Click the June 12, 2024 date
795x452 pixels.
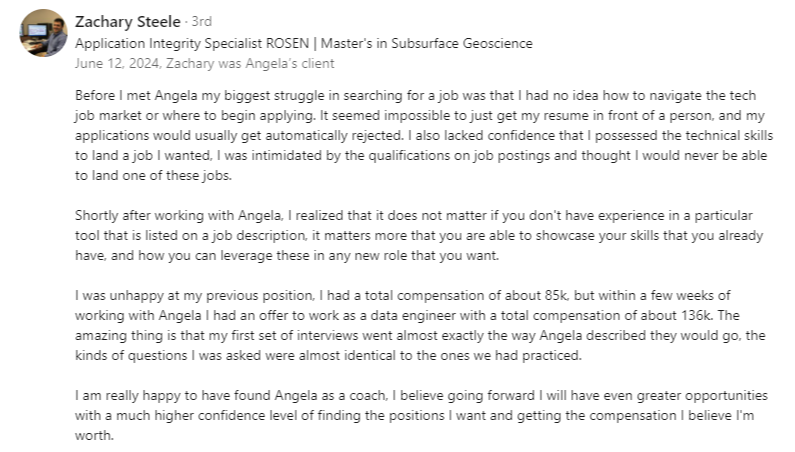tap(118, 63)
